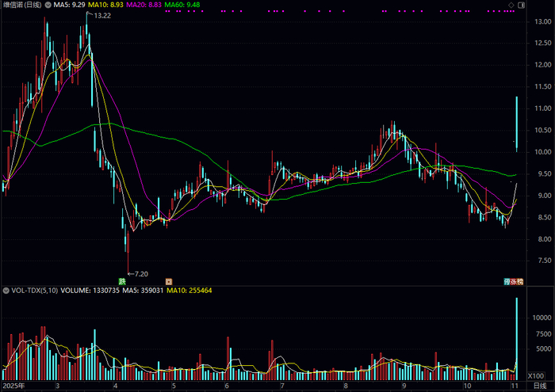Click the green 跌 marker icon
555x392 pixels.
click(x=122, y=282)
